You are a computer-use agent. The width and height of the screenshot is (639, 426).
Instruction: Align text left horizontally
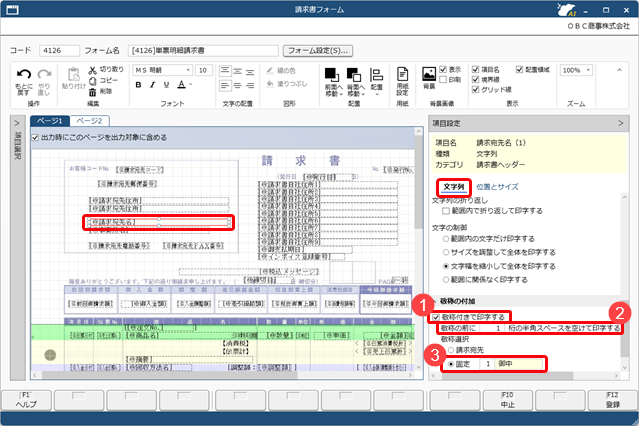[x=225, y=86]
